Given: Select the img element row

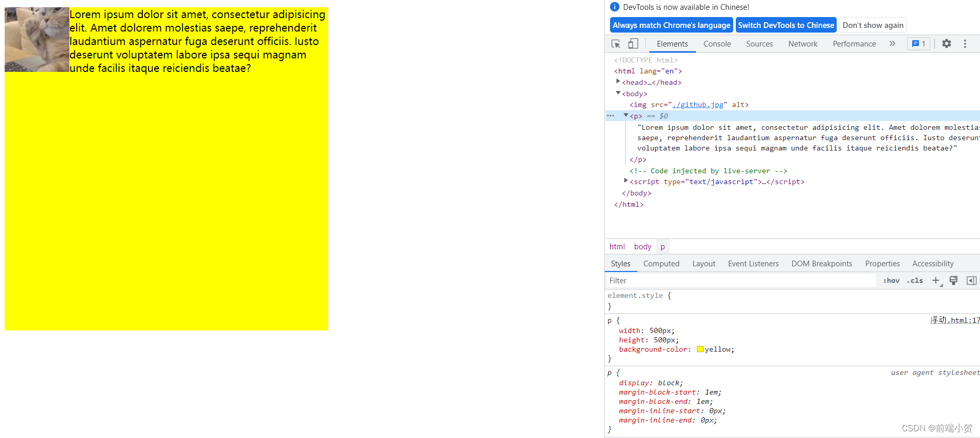Looking at the screenshot, I should (689, 104).
